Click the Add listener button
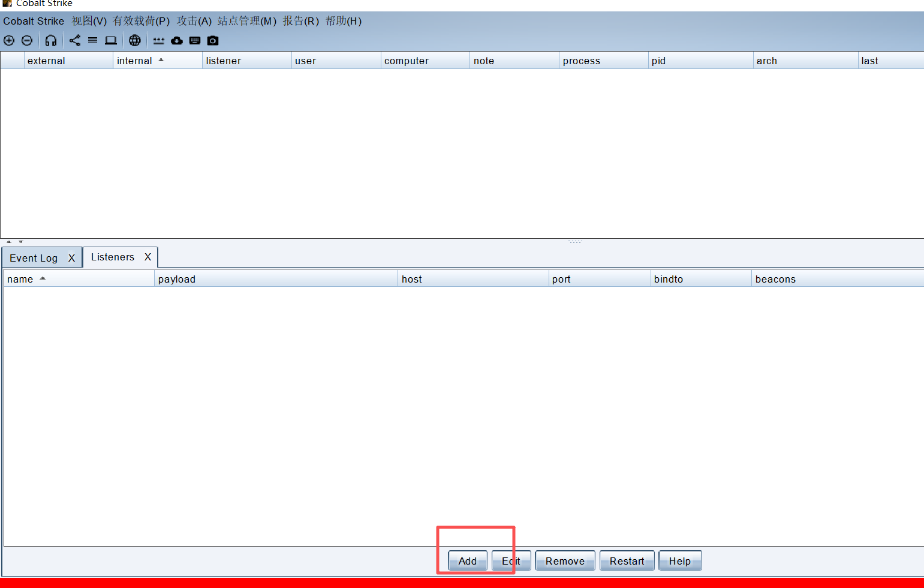Screen dimensions: 924x588 click(468, 561)
